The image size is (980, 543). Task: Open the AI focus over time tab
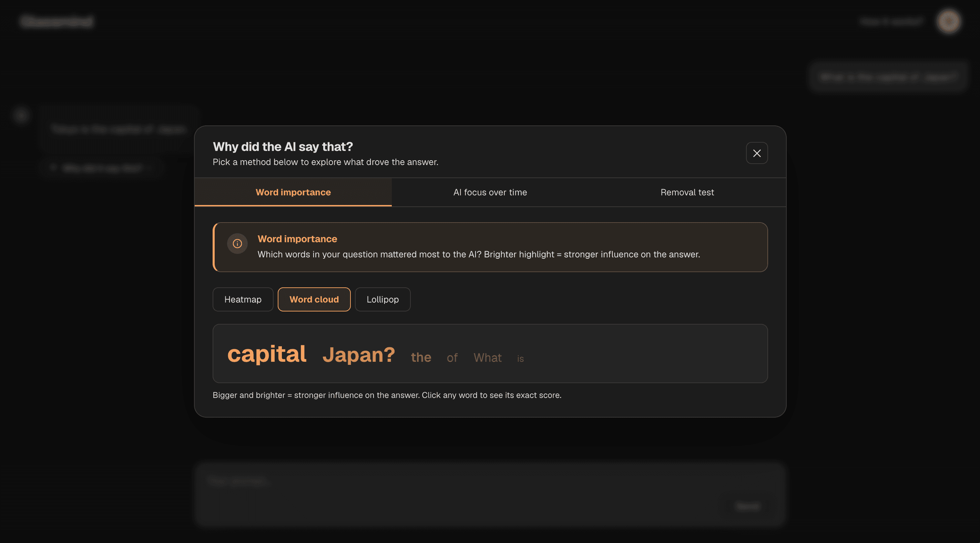click(x=490, y=192)
